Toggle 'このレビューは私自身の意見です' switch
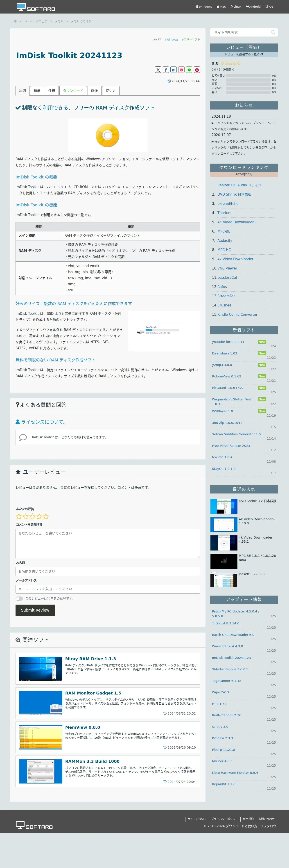The width and height of the screenshot is (289, 868). 19,598
